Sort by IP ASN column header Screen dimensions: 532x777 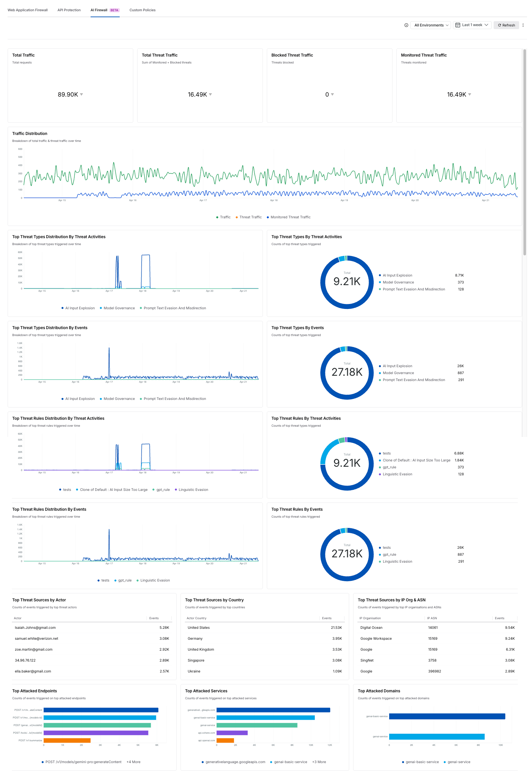[x=432, y=619]
